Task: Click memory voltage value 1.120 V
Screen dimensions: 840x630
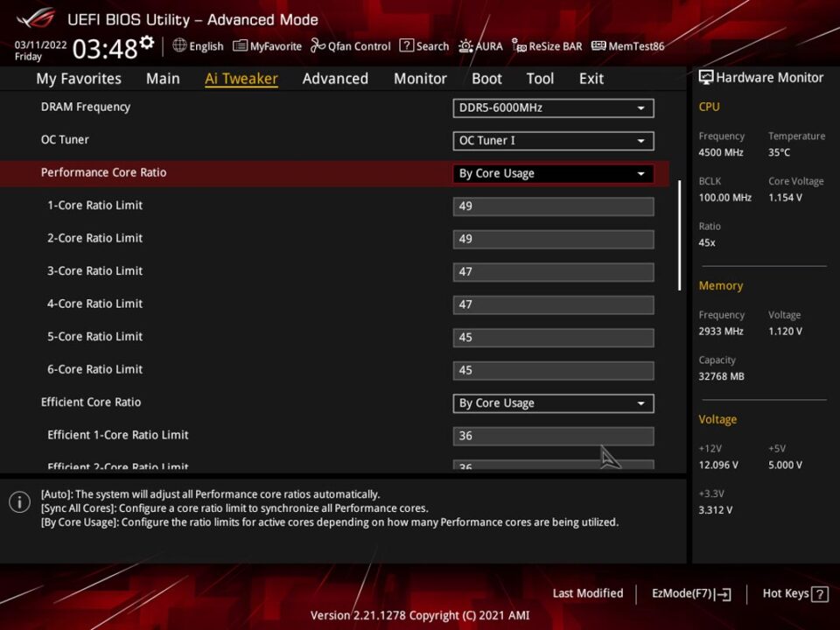Action: click(x=785, y=332)
